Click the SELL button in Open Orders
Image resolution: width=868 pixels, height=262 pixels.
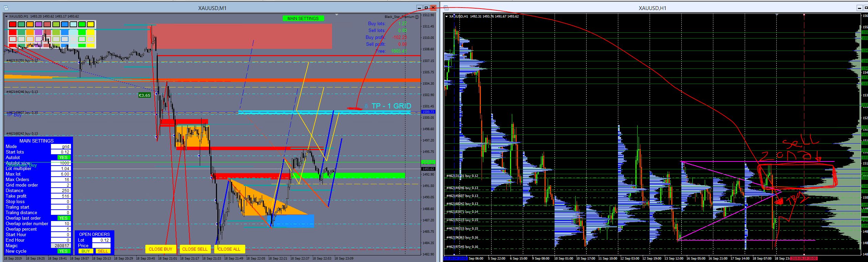point(103,251)
